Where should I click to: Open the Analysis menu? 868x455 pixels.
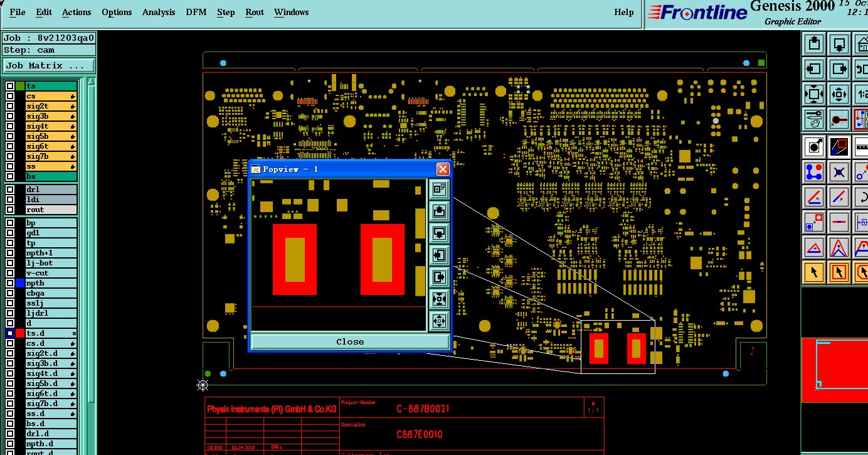pos(159,12)
